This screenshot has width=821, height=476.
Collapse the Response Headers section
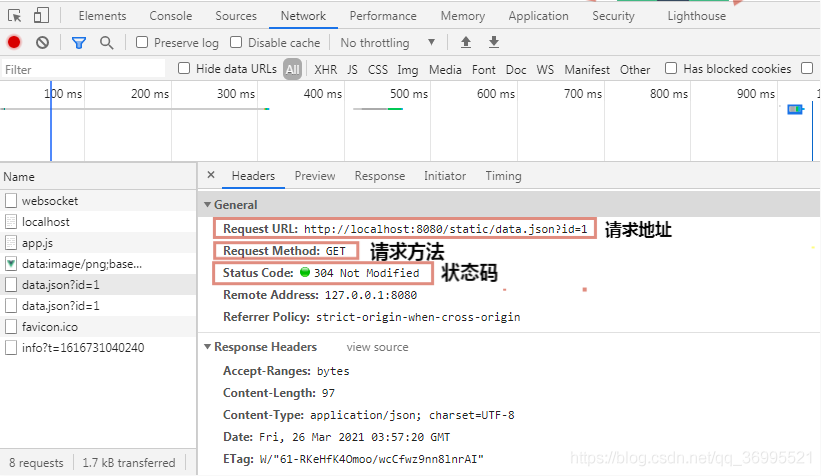(207, 347)
